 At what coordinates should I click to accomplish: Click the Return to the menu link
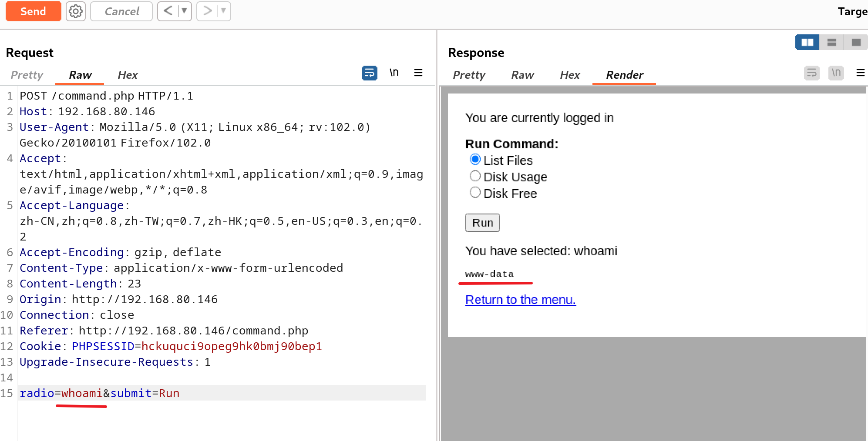tap(521, 300)
